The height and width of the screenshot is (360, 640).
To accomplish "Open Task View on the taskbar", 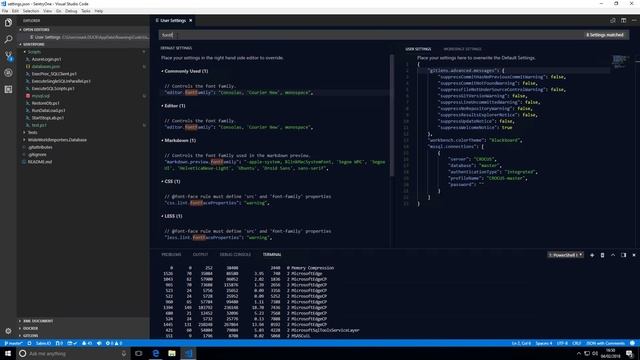I will 139,353.
